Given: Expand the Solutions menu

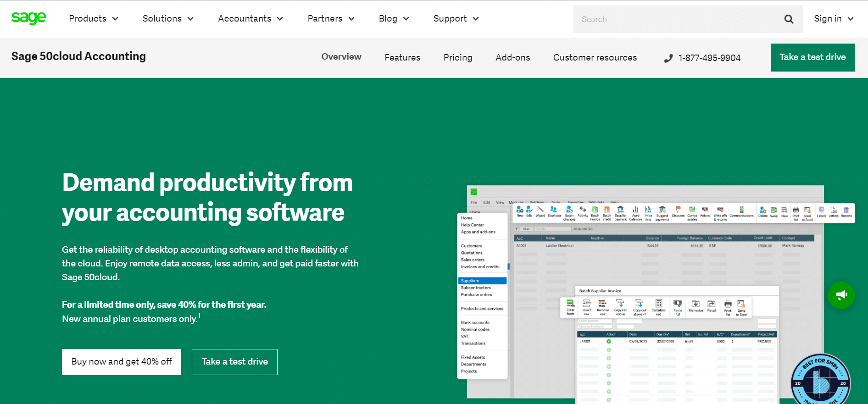Looking at the screenshot, I should click(168, 19).
